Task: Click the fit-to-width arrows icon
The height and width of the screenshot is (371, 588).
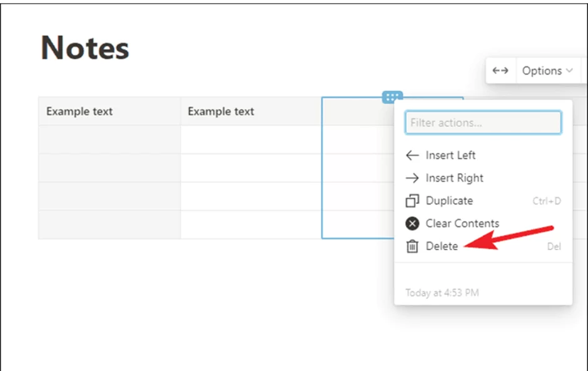Action: tap(500, 71)
